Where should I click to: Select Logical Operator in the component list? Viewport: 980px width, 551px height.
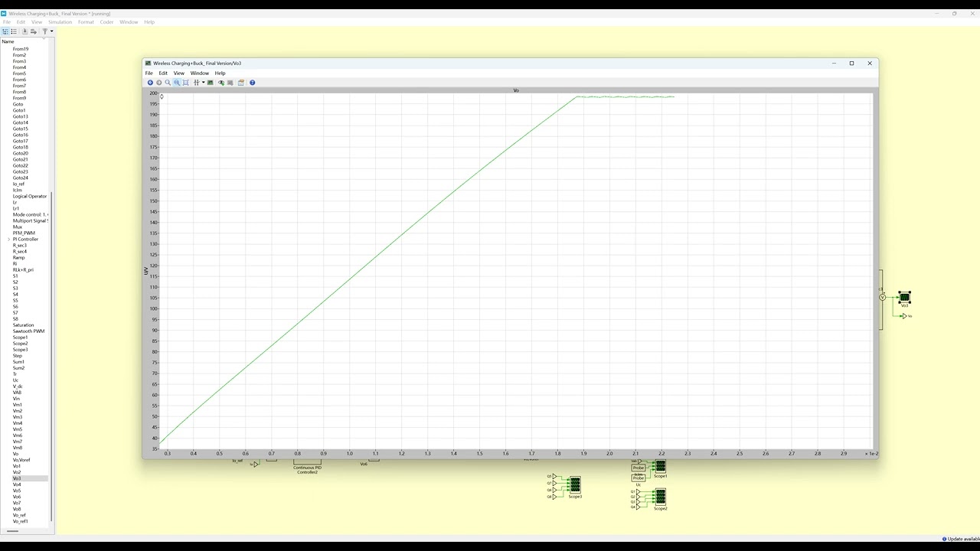click(30, 197)
